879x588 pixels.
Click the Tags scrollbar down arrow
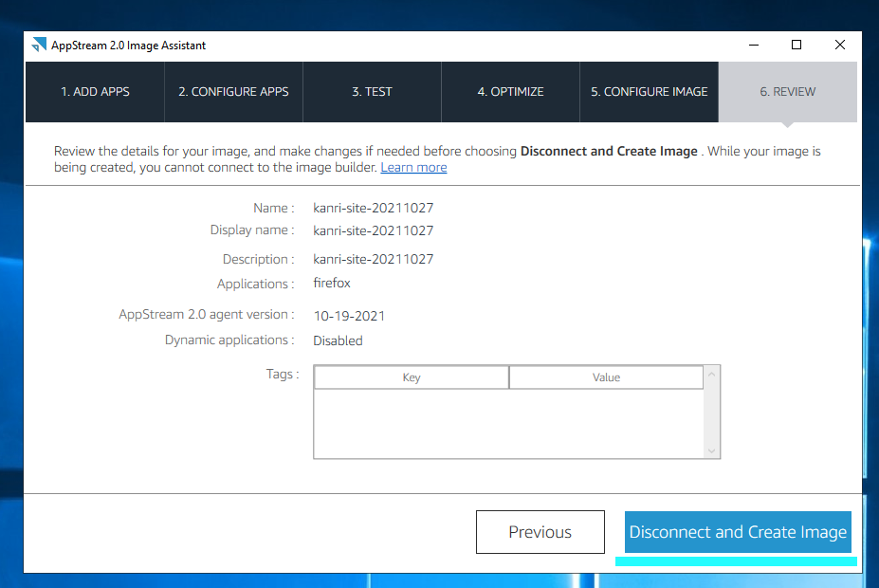tap(711, 450)
